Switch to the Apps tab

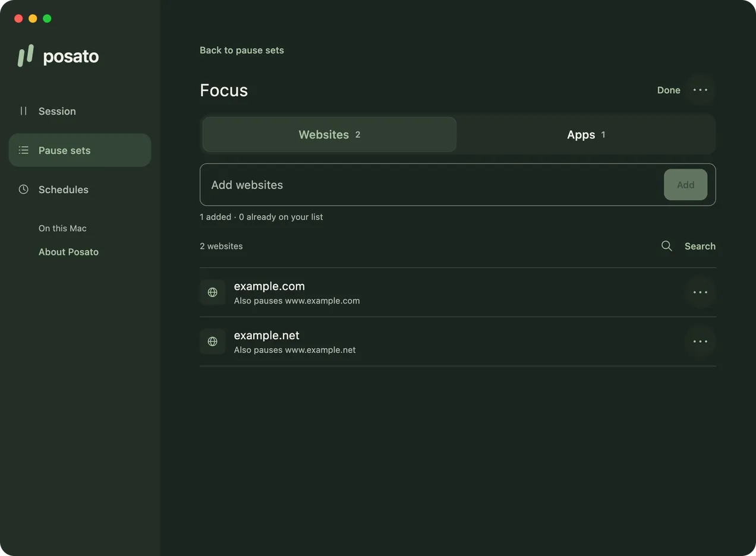(586, 134)
